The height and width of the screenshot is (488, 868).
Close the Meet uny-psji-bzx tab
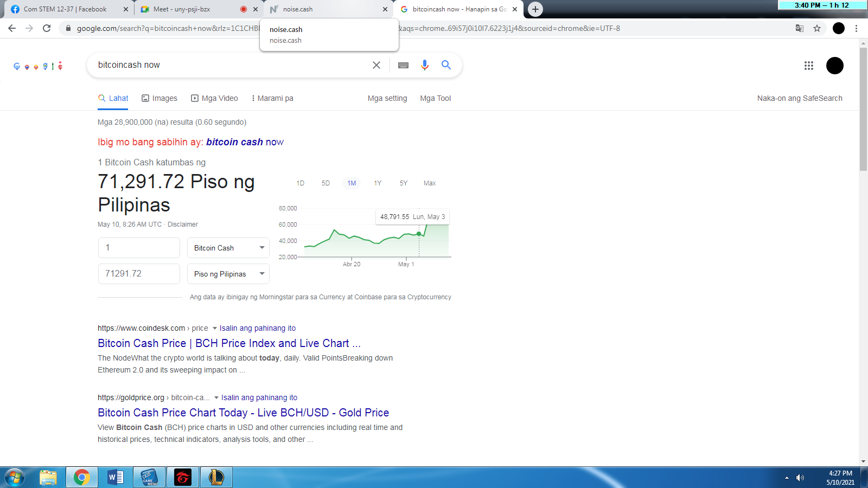256,9
